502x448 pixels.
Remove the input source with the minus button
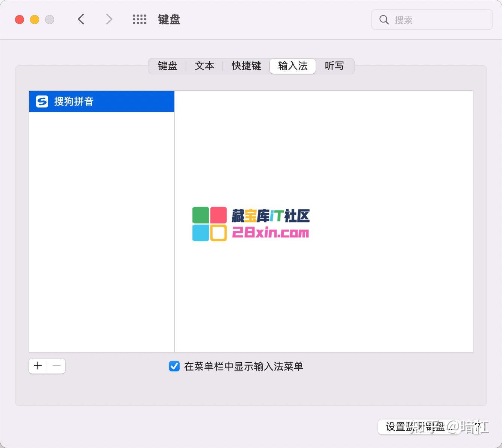56,366
